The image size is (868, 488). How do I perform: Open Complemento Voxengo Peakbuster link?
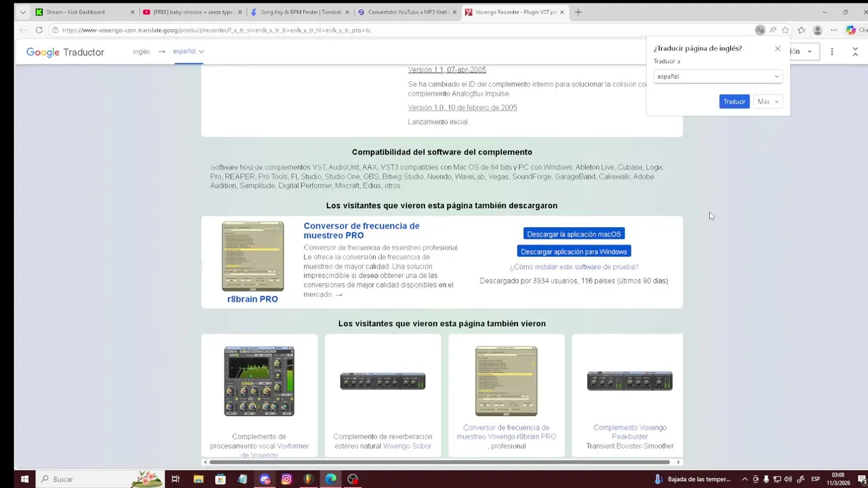(x=630, y=432)
